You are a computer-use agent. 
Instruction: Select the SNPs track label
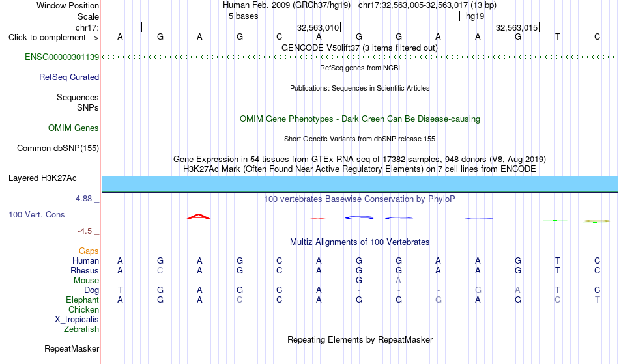tap(88, 107)
